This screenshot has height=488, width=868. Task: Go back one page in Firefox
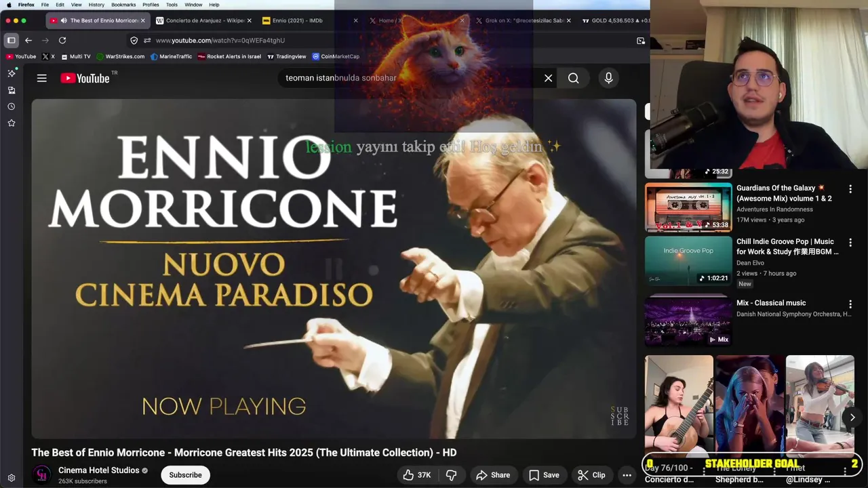coord(28,40)
